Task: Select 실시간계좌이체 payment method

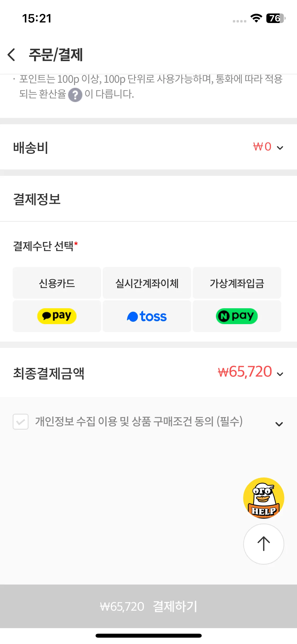Action: 147,283
